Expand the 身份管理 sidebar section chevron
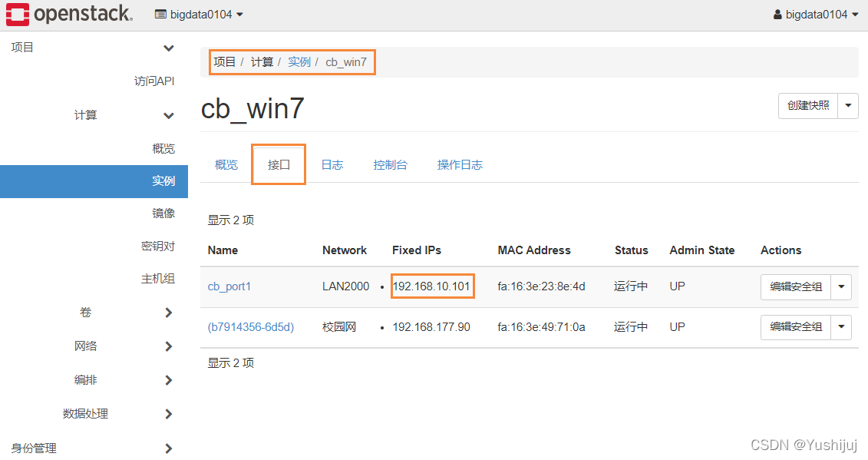Screen dimensions: 868x460 coord(169,448)
